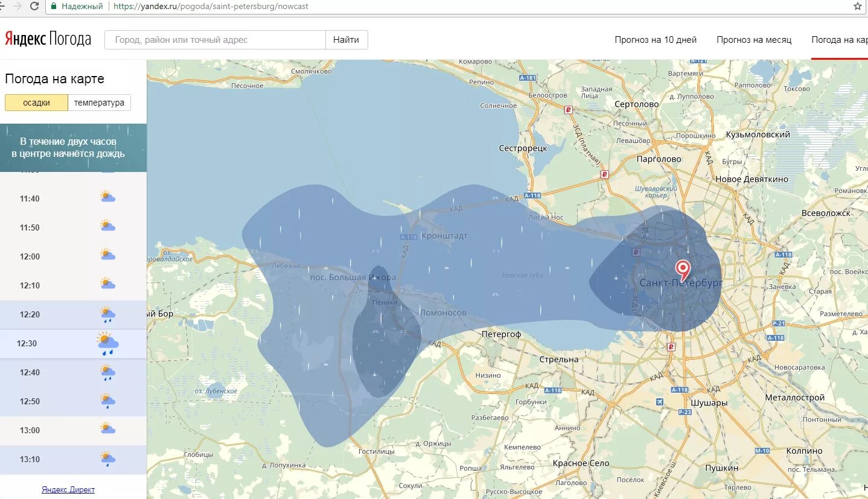Click cloudy icon at 13:00
Viewport: 868px width, 499px height.
pos(107,428)
